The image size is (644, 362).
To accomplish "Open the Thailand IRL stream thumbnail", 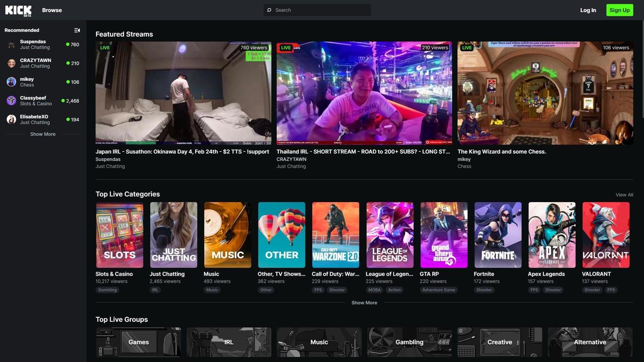I will click(x=364, y=93).
